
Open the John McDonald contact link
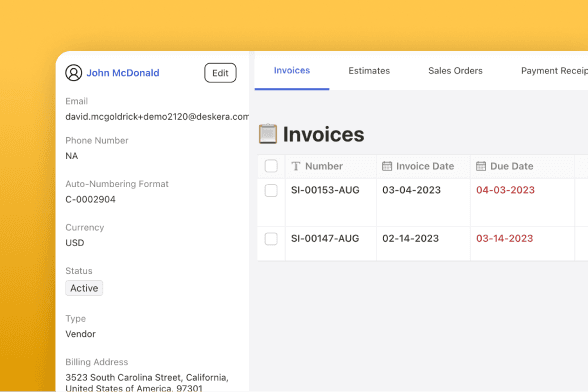click(x=123, y=73)
